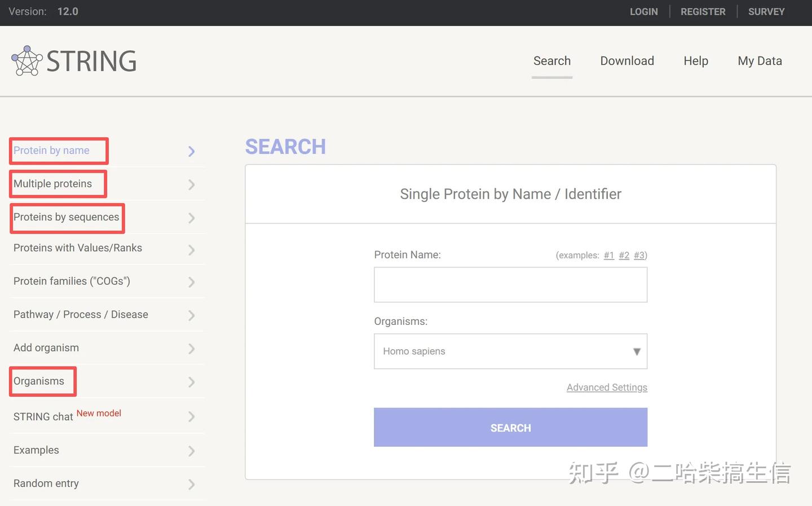812x506 pixels.
Task: Open Advanced Settings link
Action: pyautogui.click(x=607, y=388)
